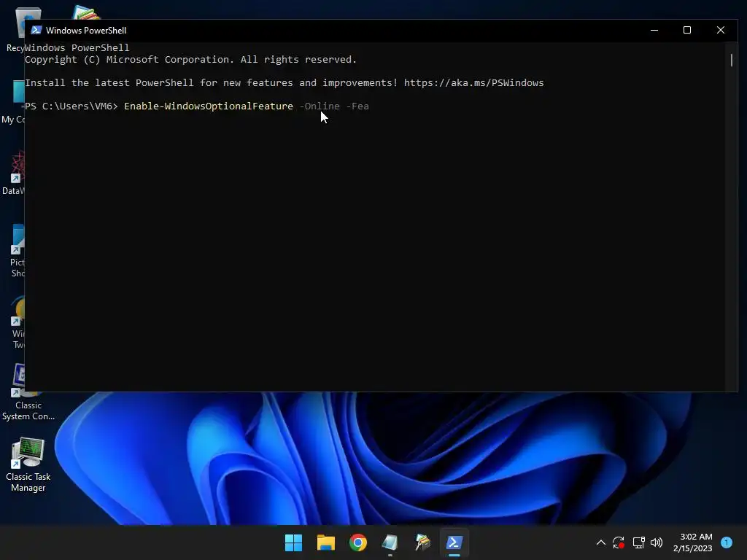Open the notification center badge
Viewport: 747px width, 560px height.
(x=727, y=542)
